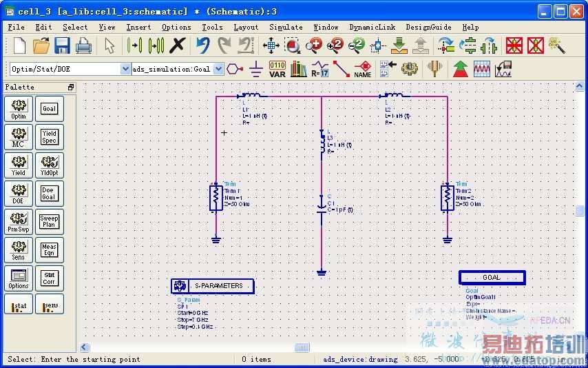588x368 pixels.
Task: Click the Print icon
Action: click(x=83, y=45)
